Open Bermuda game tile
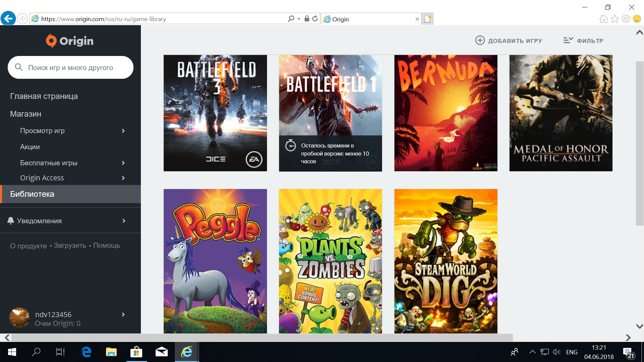This screenshot has height=362, width=644. pos(446,113)
